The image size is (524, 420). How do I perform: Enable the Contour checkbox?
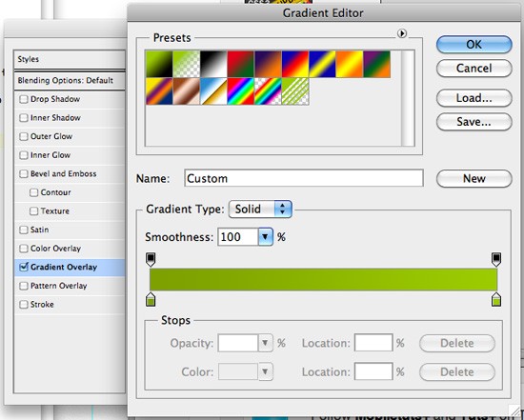[33, 192]
